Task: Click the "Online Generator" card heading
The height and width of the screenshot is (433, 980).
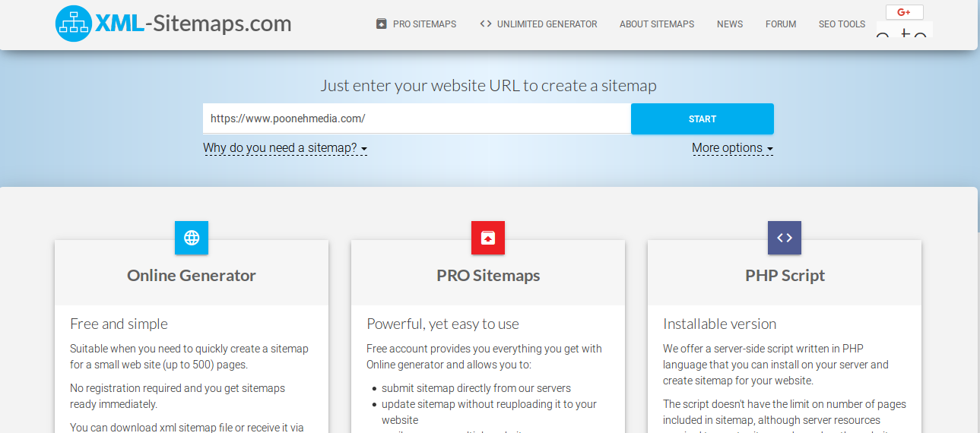Action: coord(192,276)
